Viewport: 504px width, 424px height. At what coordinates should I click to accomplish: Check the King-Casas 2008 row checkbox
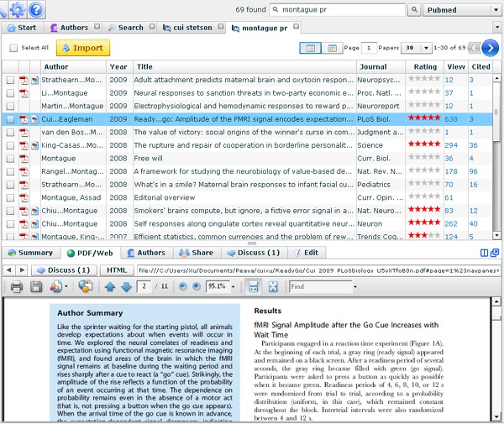click(10, 145)
